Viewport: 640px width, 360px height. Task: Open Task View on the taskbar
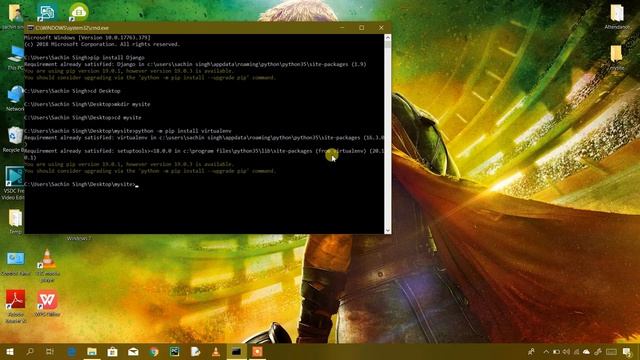(x=50, y=351)
